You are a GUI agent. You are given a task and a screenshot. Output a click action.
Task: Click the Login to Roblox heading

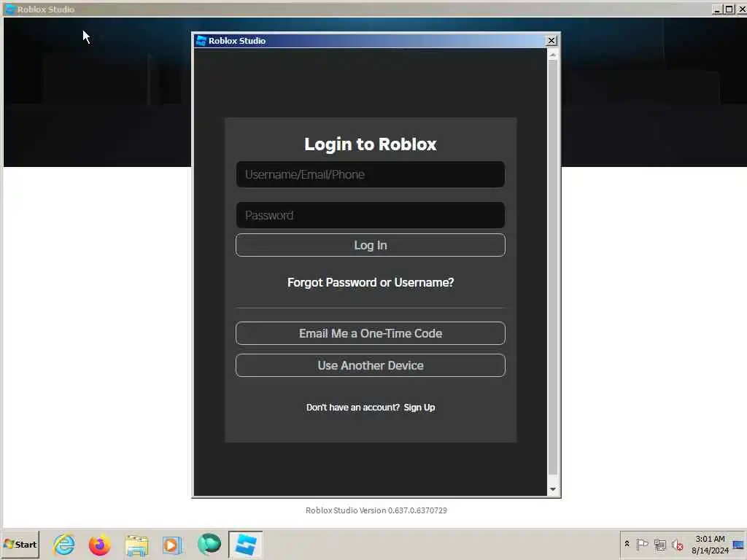coord(370,144)
